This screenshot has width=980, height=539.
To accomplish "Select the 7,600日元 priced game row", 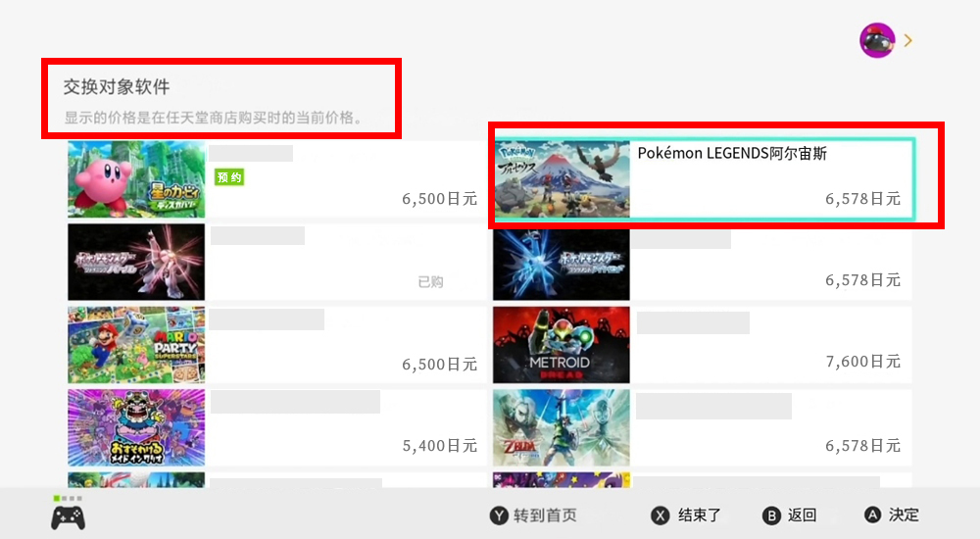I will [x=703, y=345].
